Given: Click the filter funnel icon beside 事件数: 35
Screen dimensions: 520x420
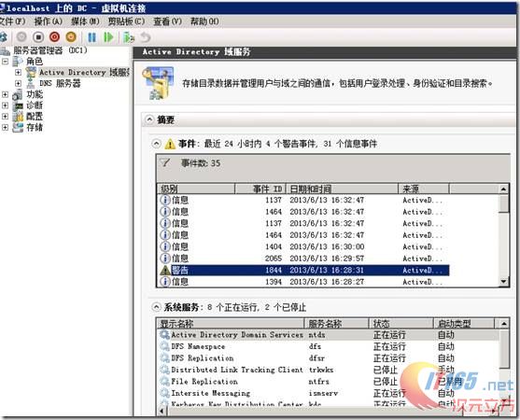Looking at the screenshot, I should (165, 162).
